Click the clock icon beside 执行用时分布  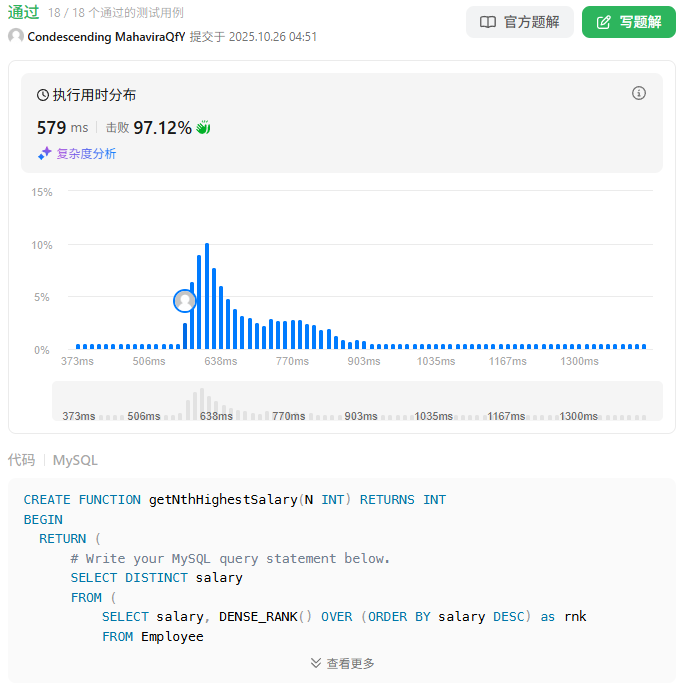tap(43, 95)
